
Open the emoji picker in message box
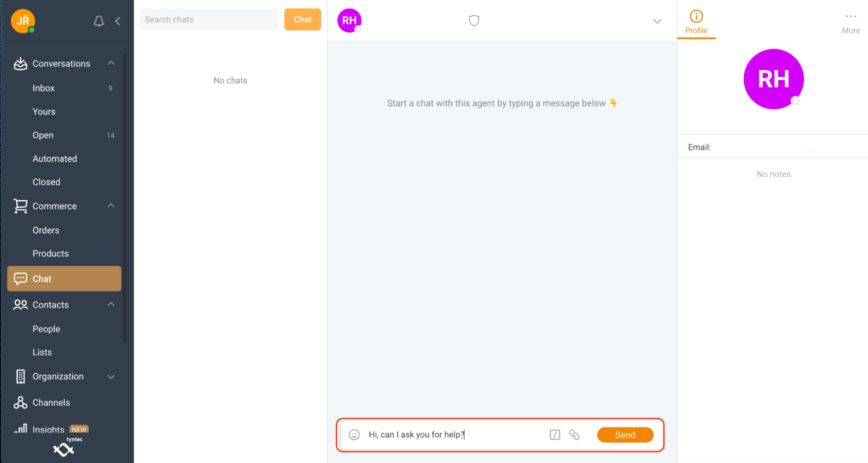click(354, 435)
